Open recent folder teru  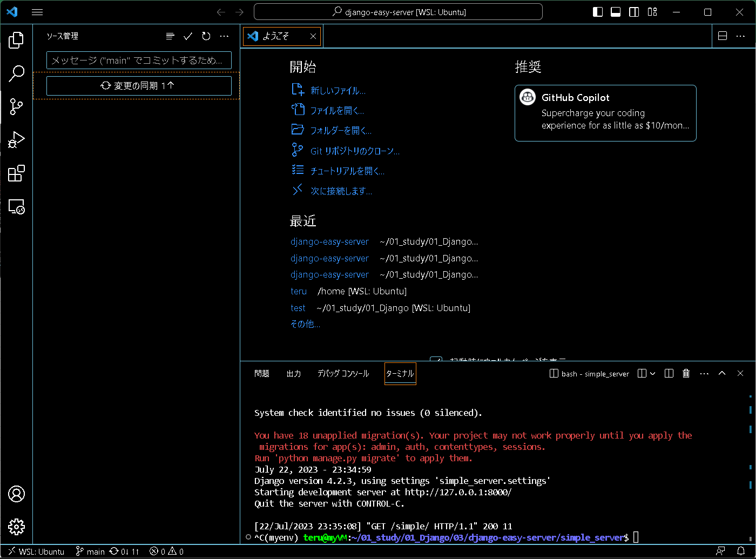[x=299, y=291]
